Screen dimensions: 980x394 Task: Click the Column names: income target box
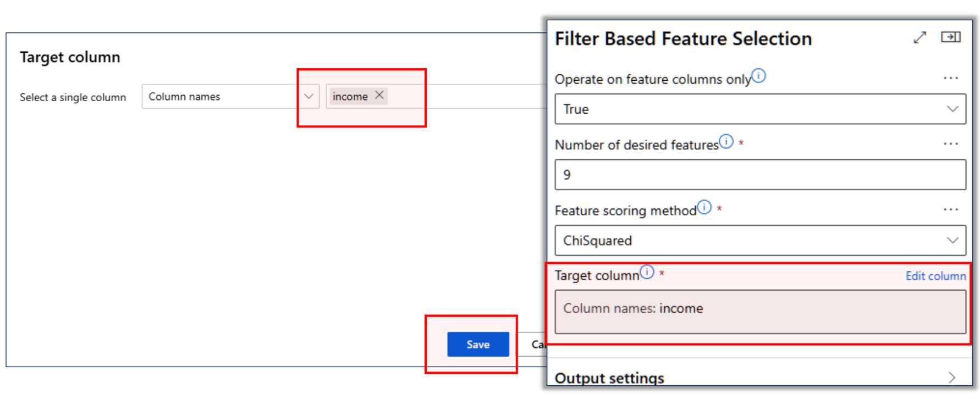pos(760,312)
